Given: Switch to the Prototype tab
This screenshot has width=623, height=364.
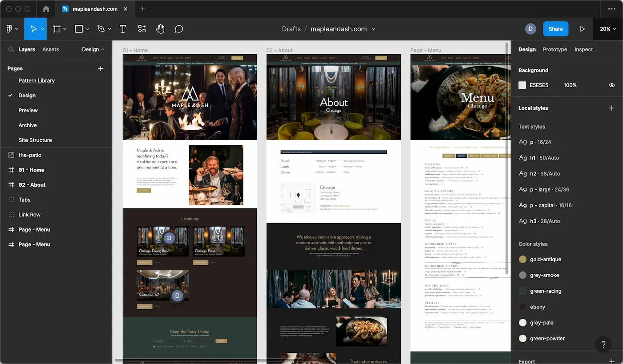Looking at the screenshot, I should pyautogui.click(x=555, y=49).
